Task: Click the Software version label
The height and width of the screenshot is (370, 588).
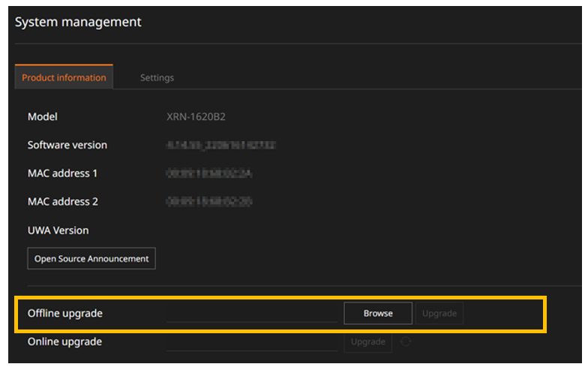Action: 67,145
